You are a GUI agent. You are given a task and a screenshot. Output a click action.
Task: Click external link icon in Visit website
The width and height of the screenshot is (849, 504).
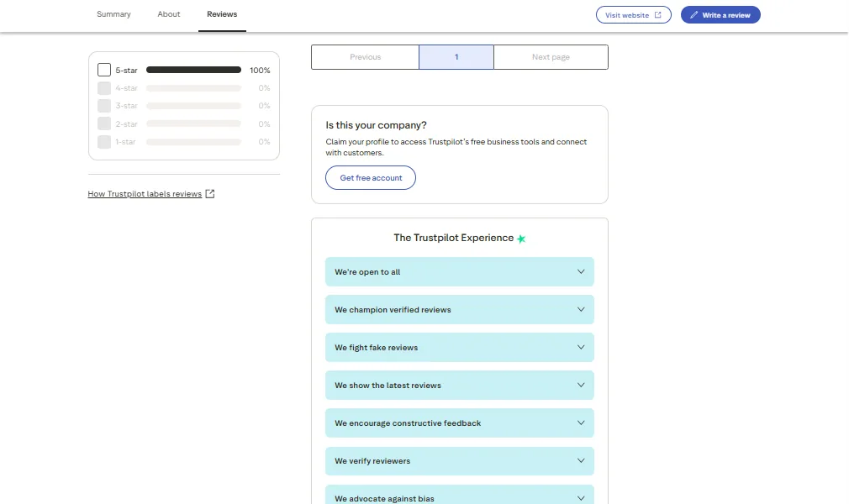coord(658,14)
